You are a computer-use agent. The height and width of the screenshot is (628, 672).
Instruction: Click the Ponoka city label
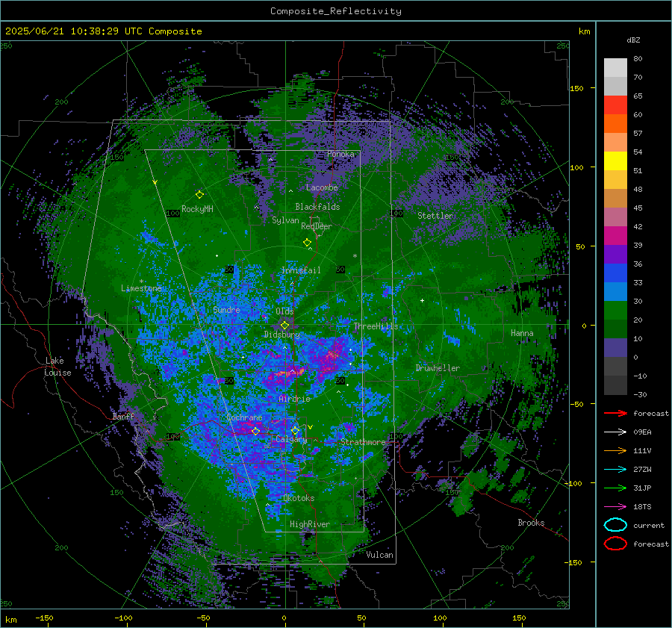[x=340, y=154]
